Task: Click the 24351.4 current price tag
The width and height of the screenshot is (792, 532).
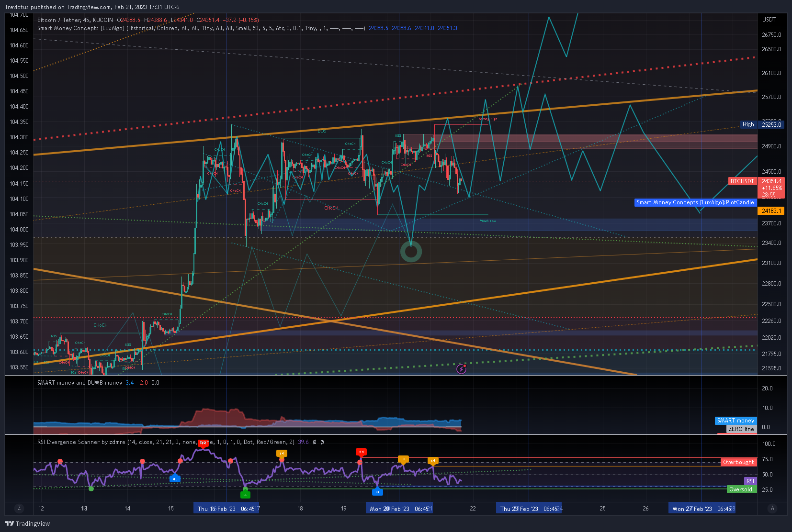Action: click(x=771, y=181)
